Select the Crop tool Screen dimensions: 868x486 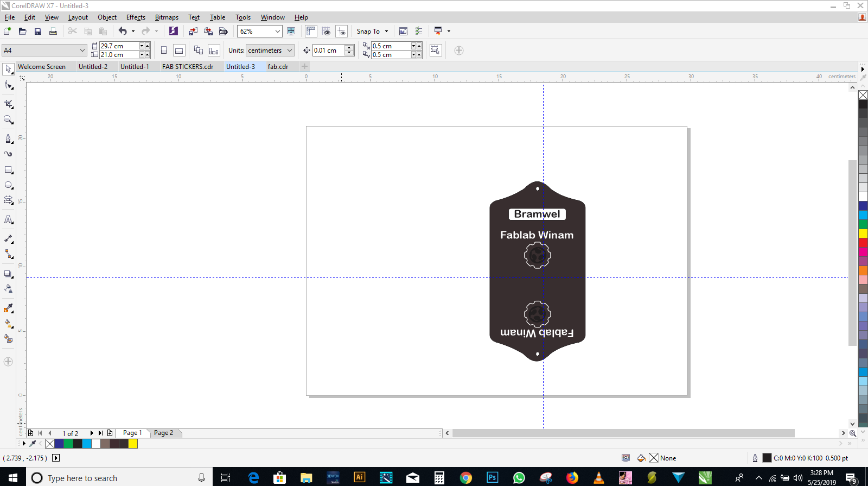pos(9,104)
